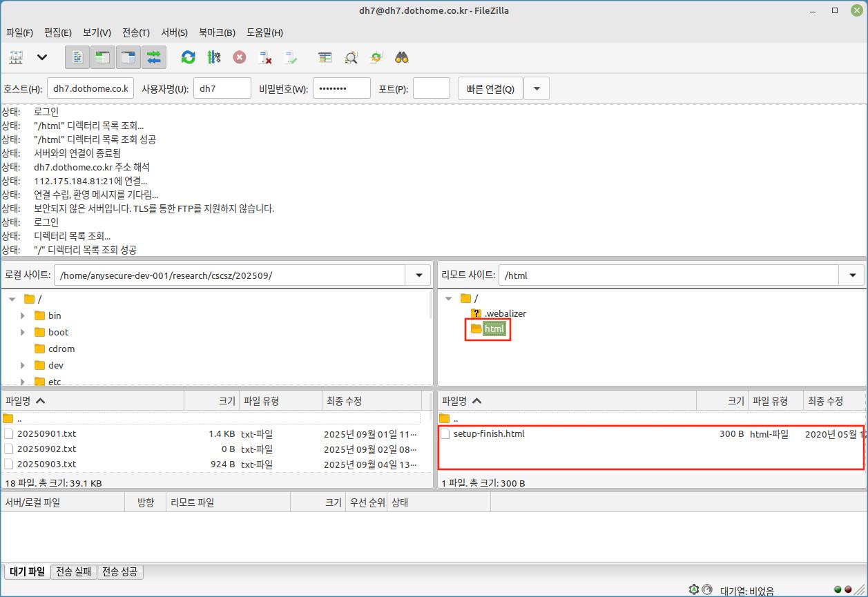The width and height of the screenshot is (868, 597).
Task: Toggle the transfer queue display
Action: click(x=154, y=57)
